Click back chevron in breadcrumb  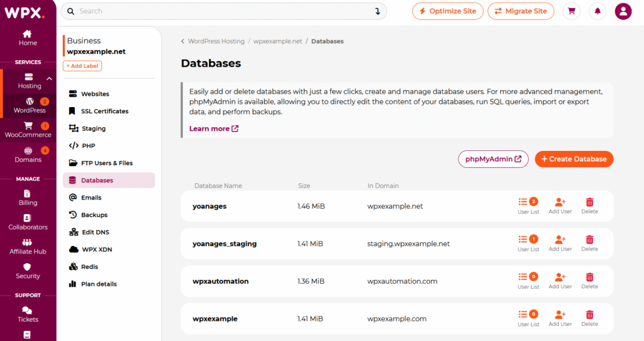pyautogui.click(x=182, y=41)
